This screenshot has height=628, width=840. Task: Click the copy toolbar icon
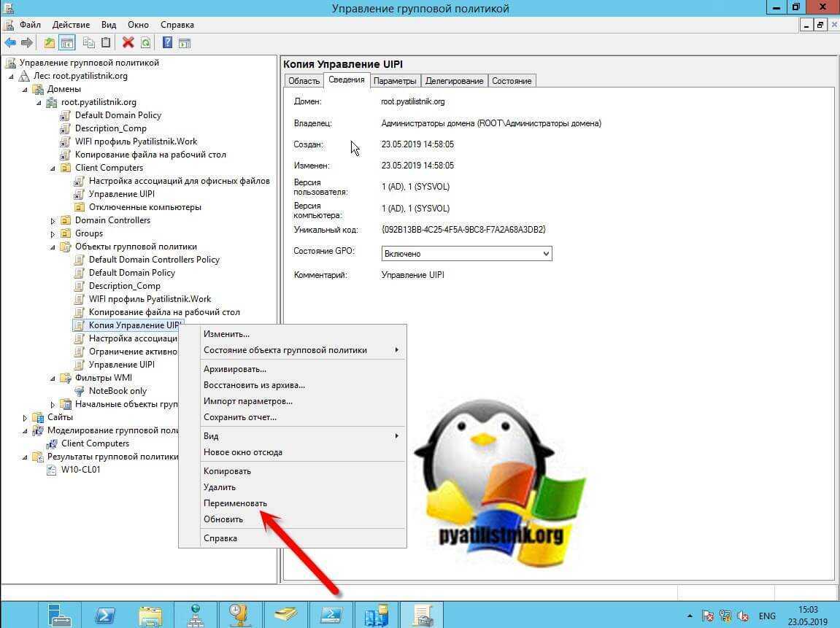coord(89,43)
